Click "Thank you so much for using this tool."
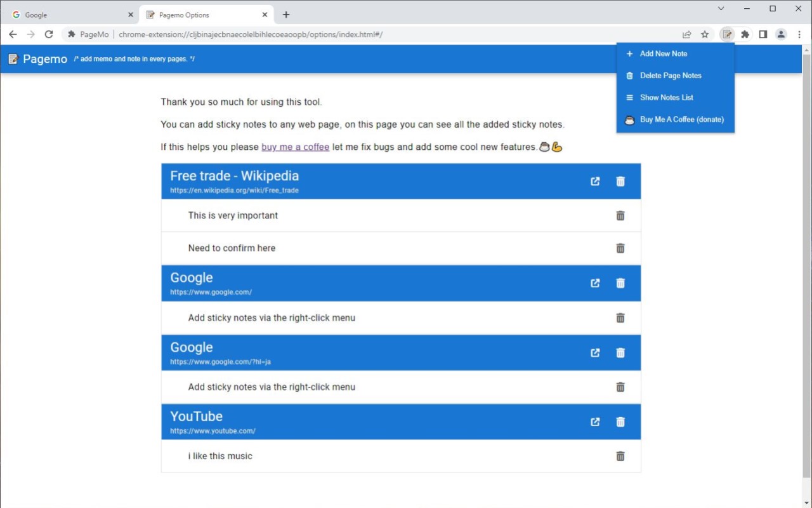The height and width of the screenshot is (508, 812). pyautogui.click(x=241, y=102)
